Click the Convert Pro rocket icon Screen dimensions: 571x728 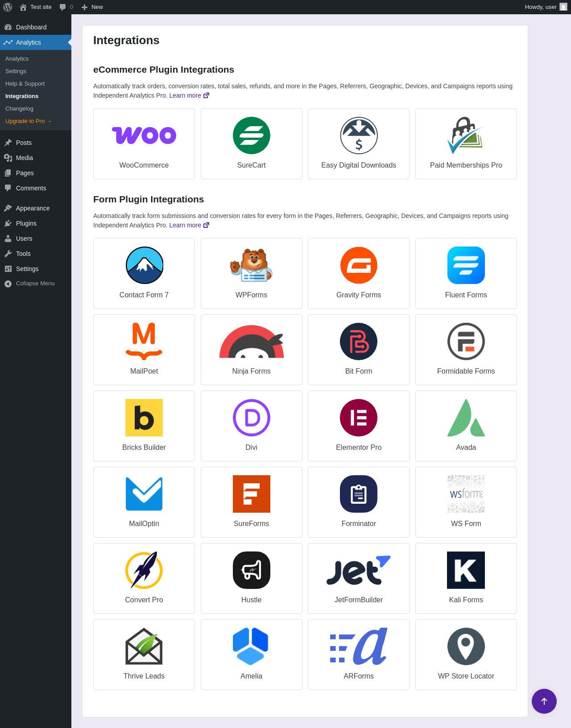coord(144,570)
